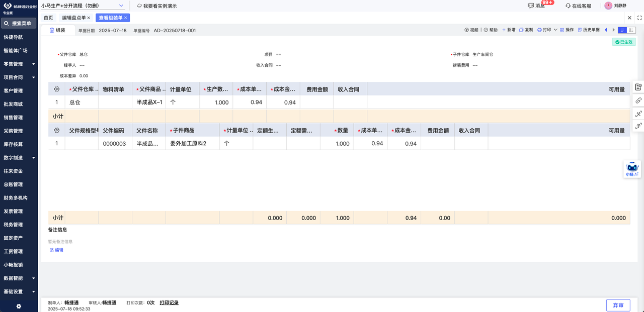Go to previous document with blue left arrow
The height and width of the screenshot is (312, 644).
click(x=606, y=30)
